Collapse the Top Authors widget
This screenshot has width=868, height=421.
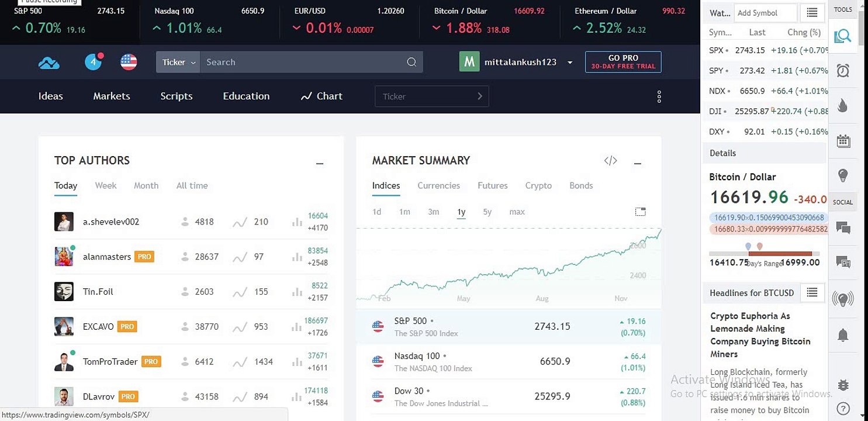click(320, 164)
